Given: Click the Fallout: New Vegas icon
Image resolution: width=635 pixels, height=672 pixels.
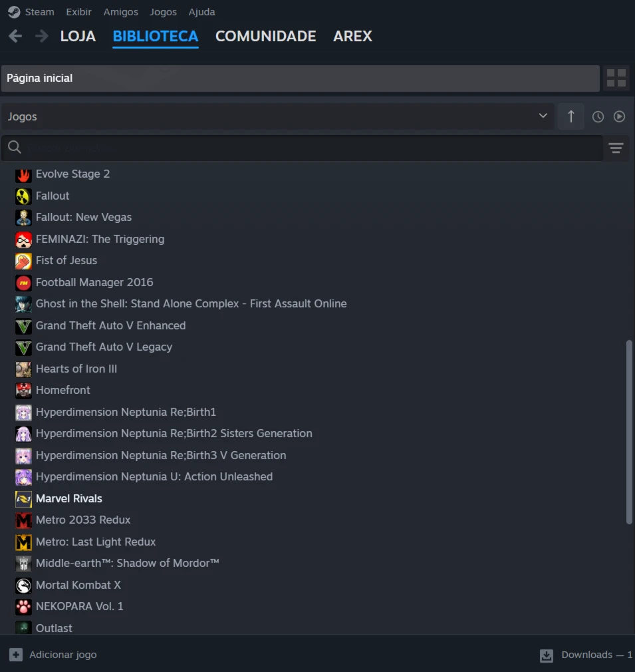Looking at the screenshot, I should coord(23,218).
